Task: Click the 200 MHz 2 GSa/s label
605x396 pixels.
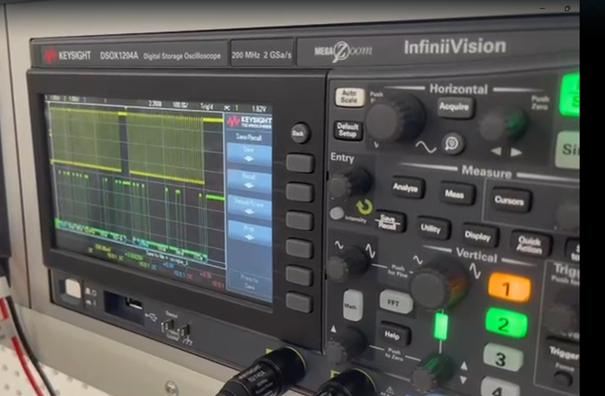Action: pyautogui.click(x=262, y=55)
